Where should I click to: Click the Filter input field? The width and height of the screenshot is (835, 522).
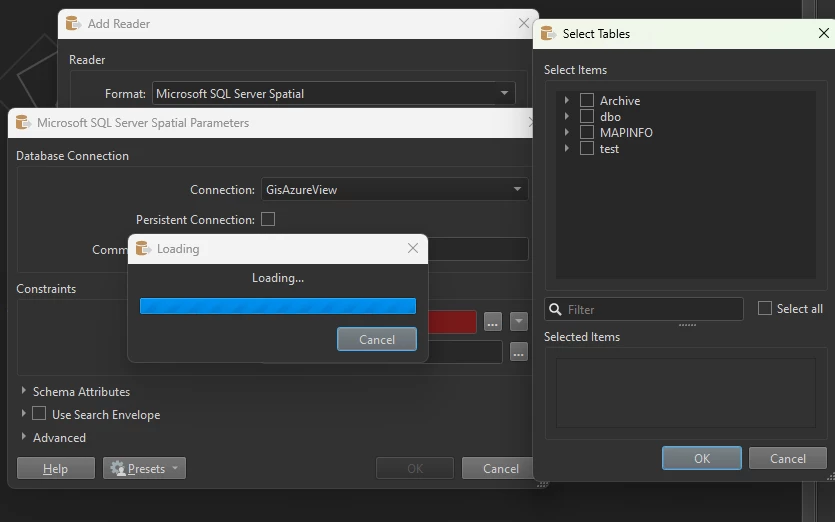click(x=644, y=309)
